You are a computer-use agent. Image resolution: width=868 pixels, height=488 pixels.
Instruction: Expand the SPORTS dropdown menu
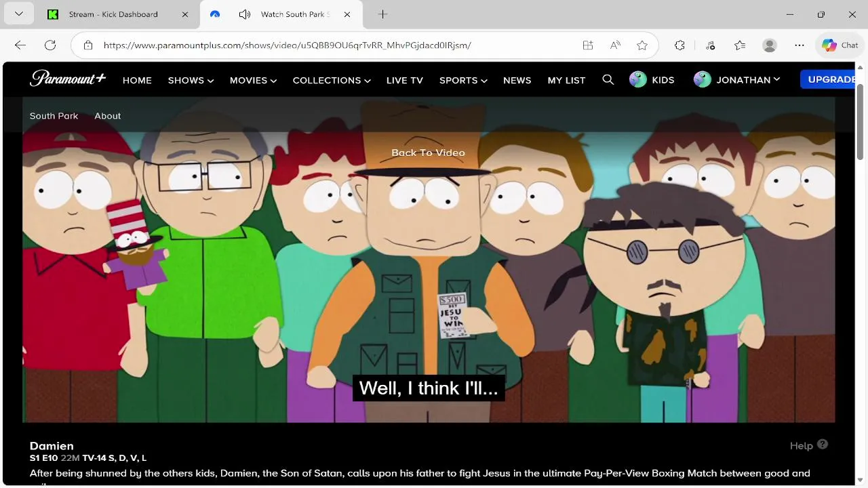click(x=463, y=80)
